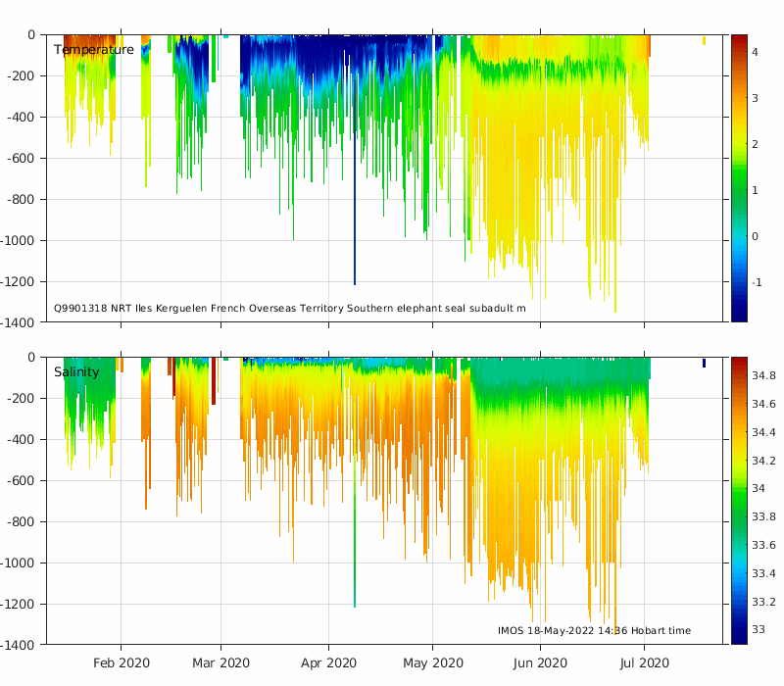Click the -1 temperature colorbar tick label
Image resolution: width=784 pixels, height=686 pixels.
[757, 282]
